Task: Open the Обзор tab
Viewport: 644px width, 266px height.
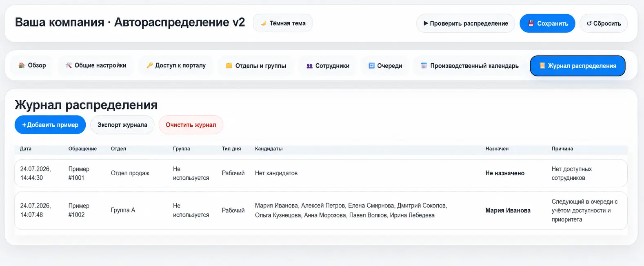Action: (x=32, y=65)
